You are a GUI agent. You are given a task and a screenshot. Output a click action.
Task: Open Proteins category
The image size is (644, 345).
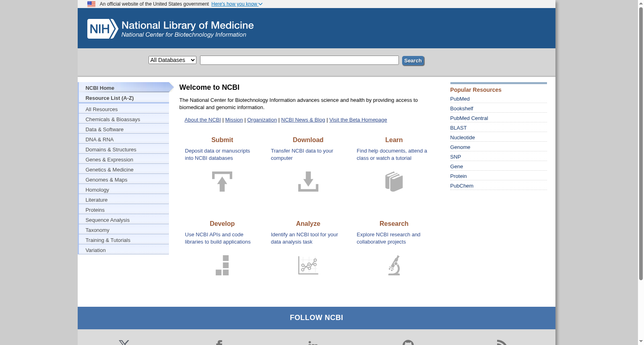pos(124,210)
